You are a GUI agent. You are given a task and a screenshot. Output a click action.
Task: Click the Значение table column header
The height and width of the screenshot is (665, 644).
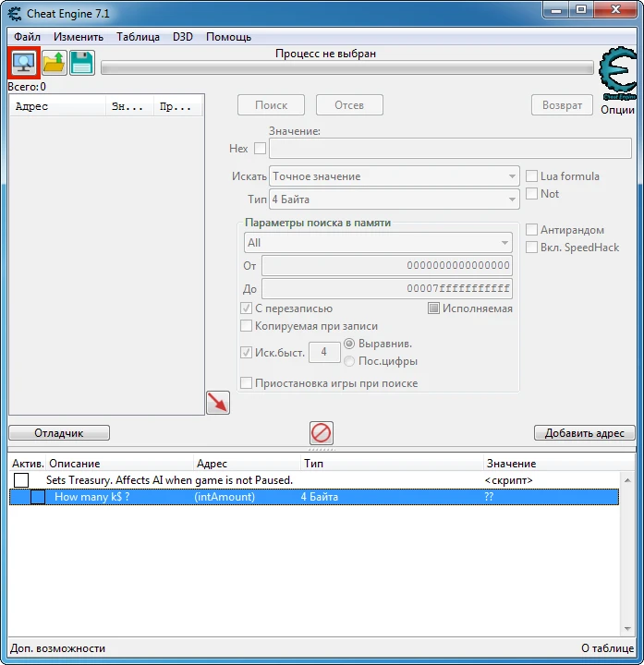558,464
